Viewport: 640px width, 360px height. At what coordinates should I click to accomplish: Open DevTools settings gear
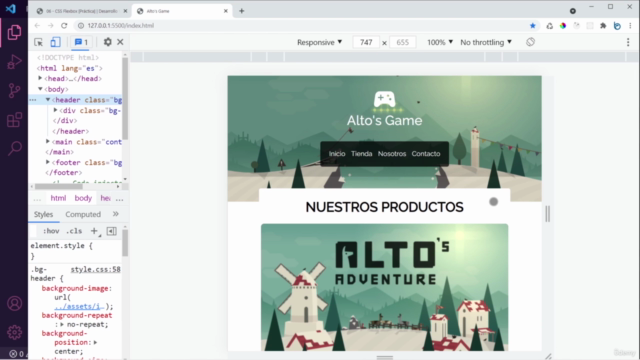tap(107, 42)
